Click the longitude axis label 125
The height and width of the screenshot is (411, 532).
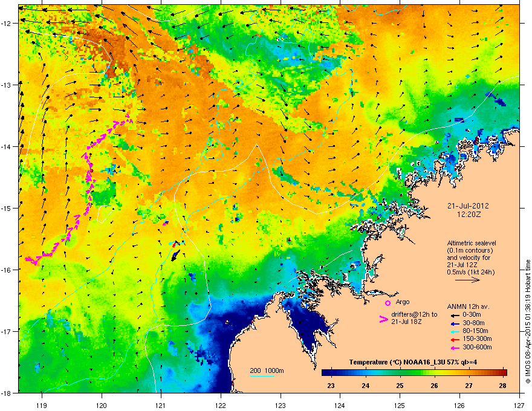[x=400, y=405]
